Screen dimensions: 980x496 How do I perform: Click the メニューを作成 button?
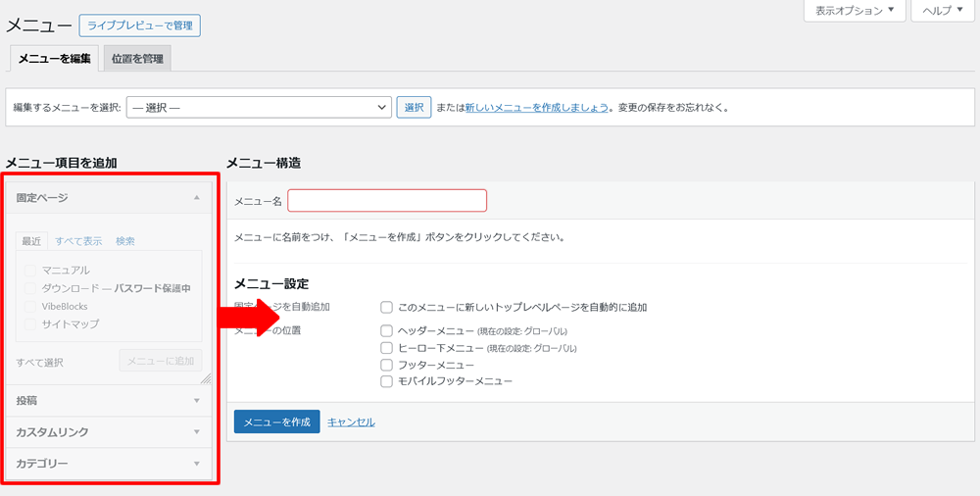[x=276, y=422]
